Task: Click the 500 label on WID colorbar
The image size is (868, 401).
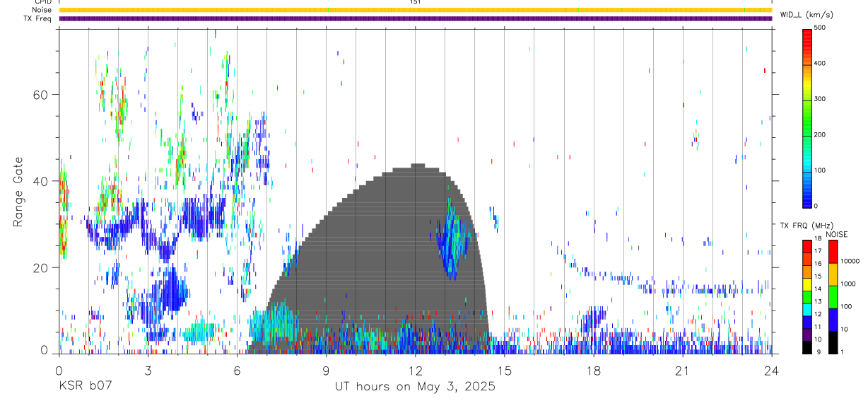Action: (820, 28)
